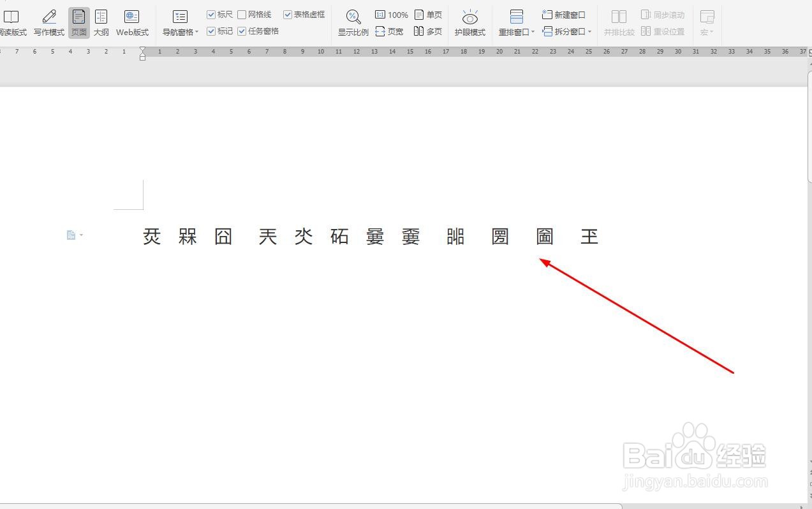Set zoom to 100%
The image size is (812, 509).
392,15
